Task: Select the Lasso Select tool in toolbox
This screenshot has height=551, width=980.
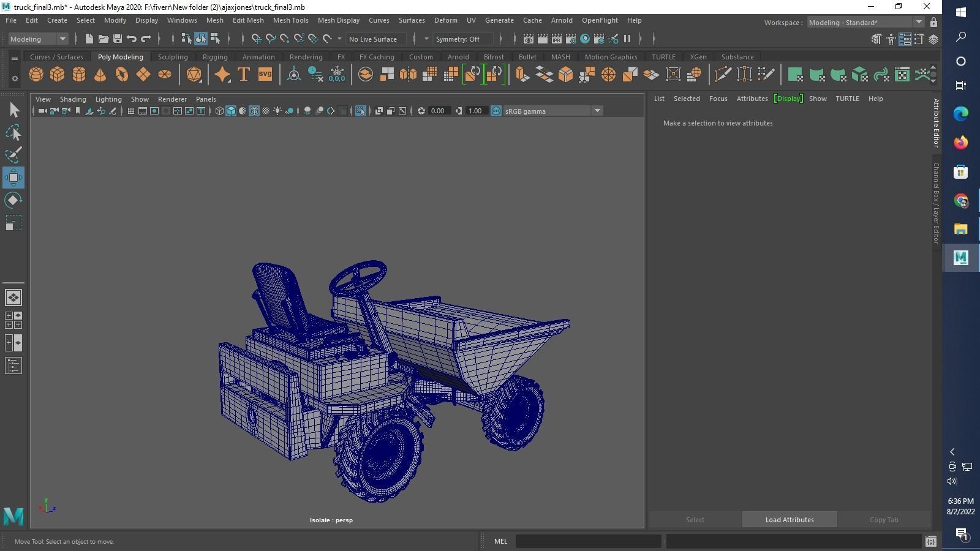Action: 13,133
